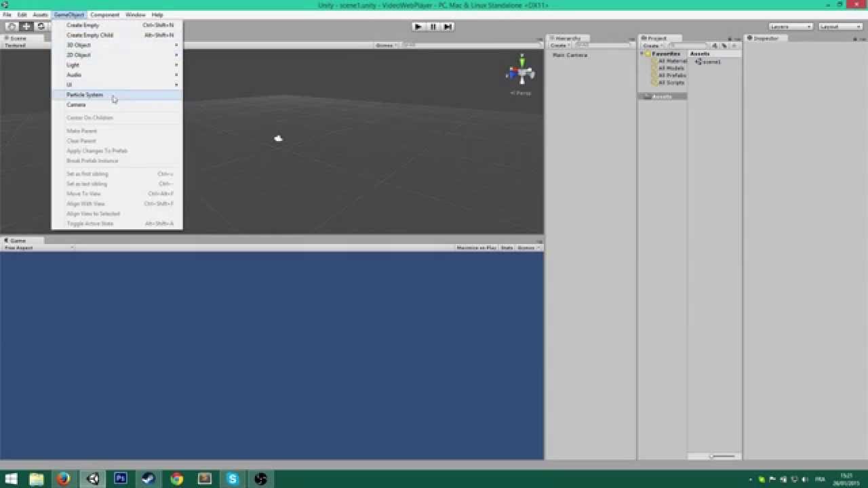868x488 pixels.
Task: Click the Pause button
Action: pyautogui.click(x=433, y=26)
